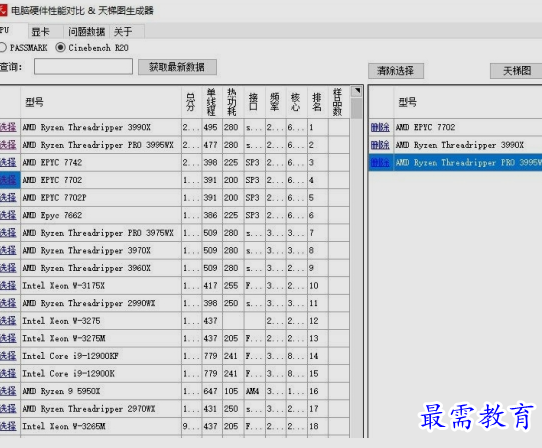Sort by the 样品数 column header
This screenshot has width=542, height=448.
pyautogui.click(x=338, y=102)
